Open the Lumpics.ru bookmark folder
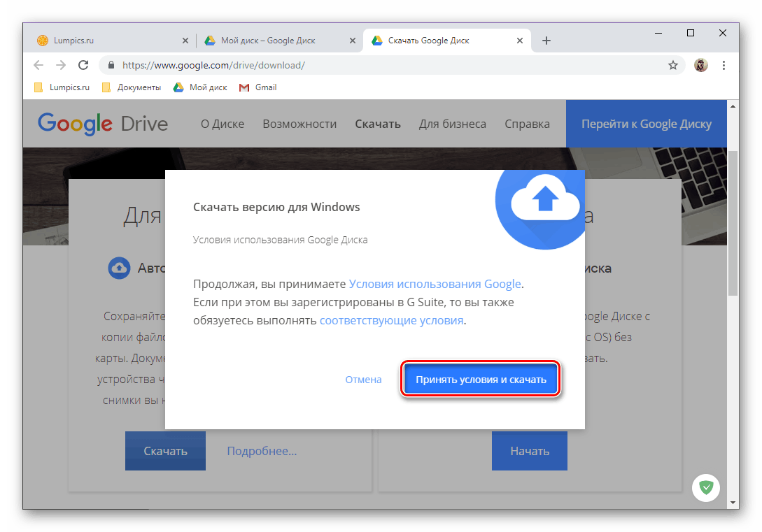 62,87
